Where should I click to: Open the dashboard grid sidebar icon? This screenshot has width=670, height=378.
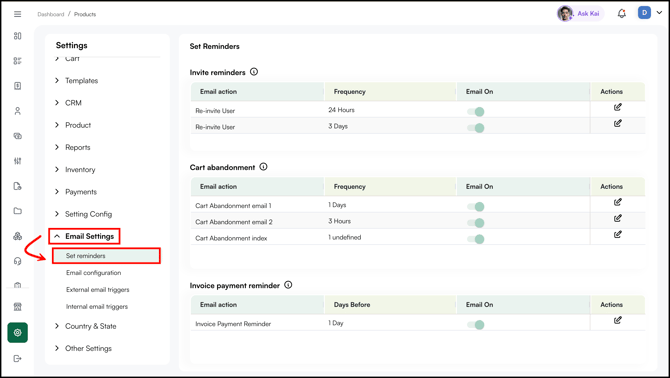coord(18,36)
